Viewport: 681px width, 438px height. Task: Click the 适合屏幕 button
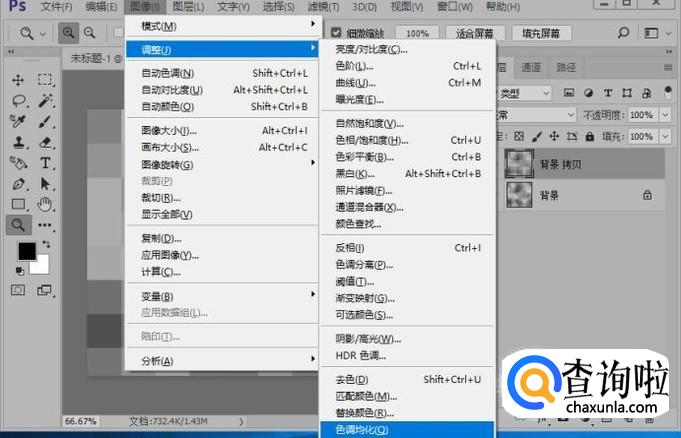click(x=474, y=33)
